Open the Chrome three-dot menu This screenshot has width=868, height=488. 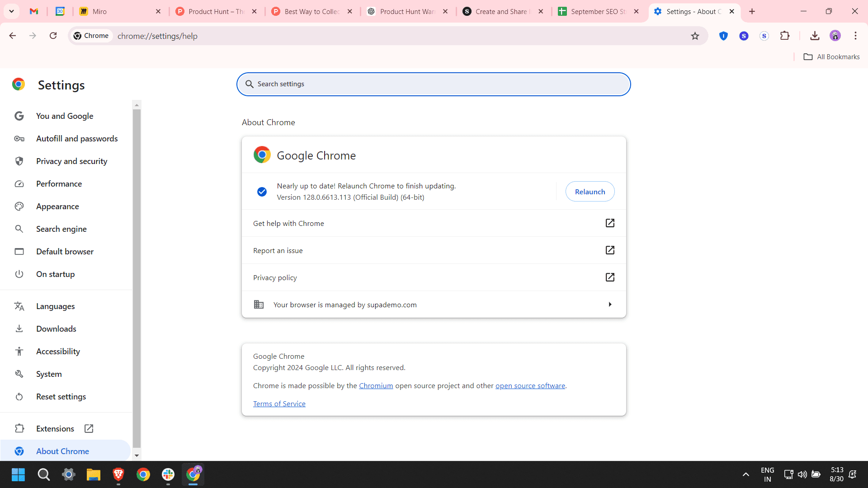click(855, 36)
